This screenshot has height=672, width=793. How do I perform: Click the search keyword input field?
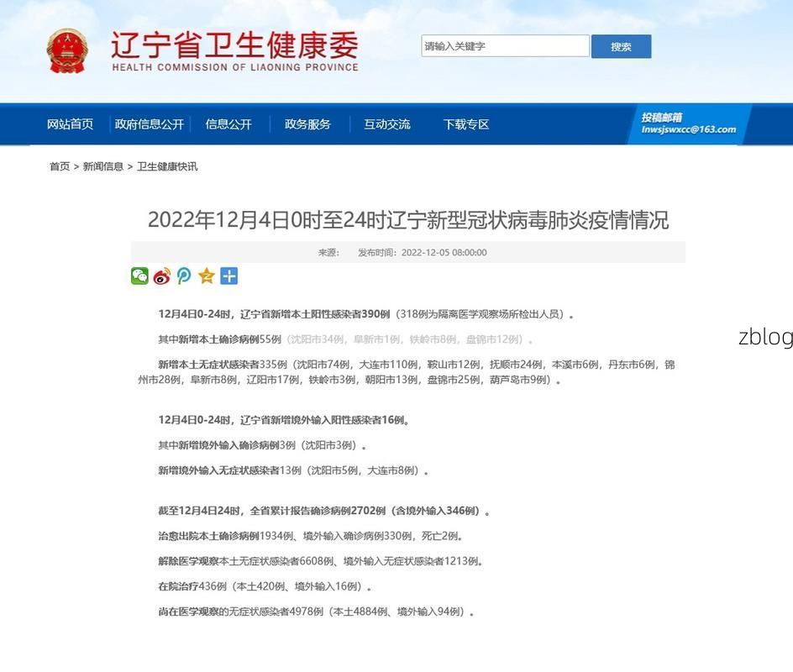point(505,45)
